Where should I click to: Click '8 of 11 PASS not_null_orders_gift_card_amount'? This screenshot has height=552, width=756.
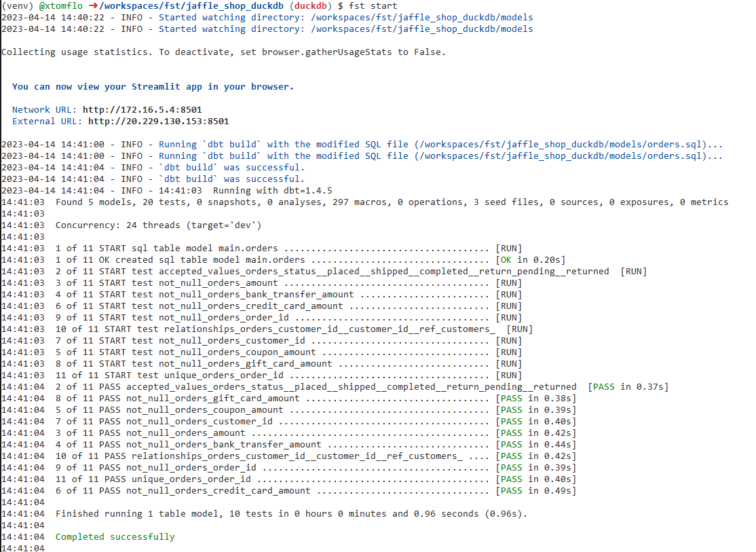(177, 398)
